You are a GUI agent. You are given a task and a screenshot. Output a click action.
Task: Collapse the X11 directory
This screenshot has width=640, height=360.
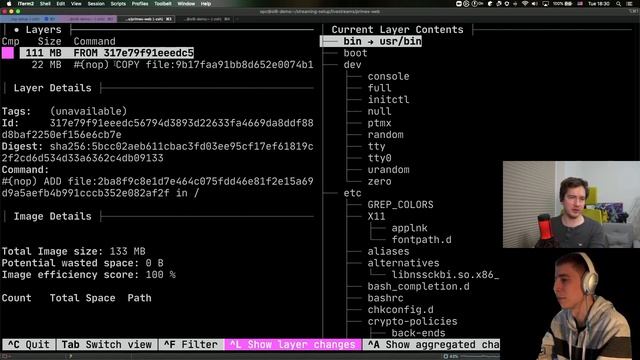point(376,216)
